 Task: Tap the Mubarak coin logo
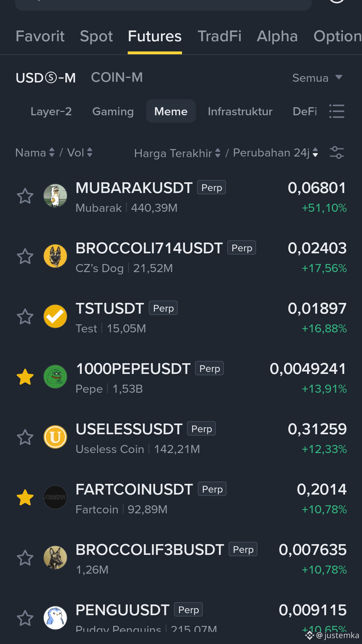click(x=55, y=196)
